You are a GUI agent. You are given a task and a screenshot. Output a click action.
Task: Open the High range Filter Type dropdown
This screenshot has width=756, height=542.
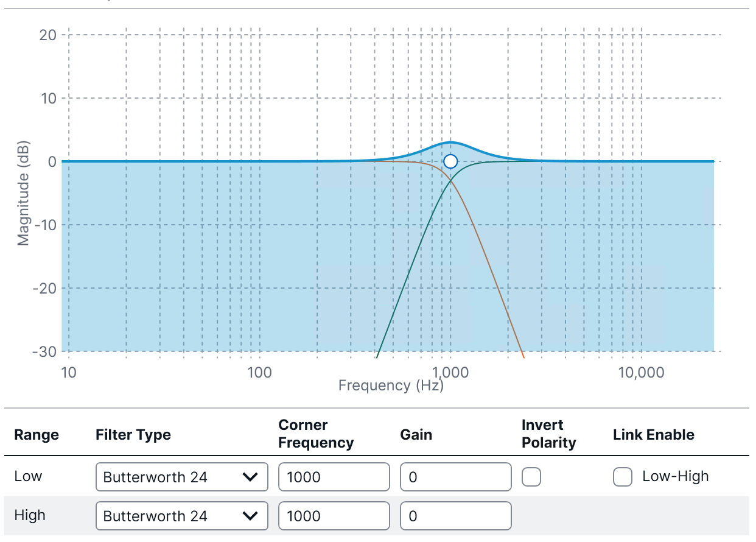(181, 516)
